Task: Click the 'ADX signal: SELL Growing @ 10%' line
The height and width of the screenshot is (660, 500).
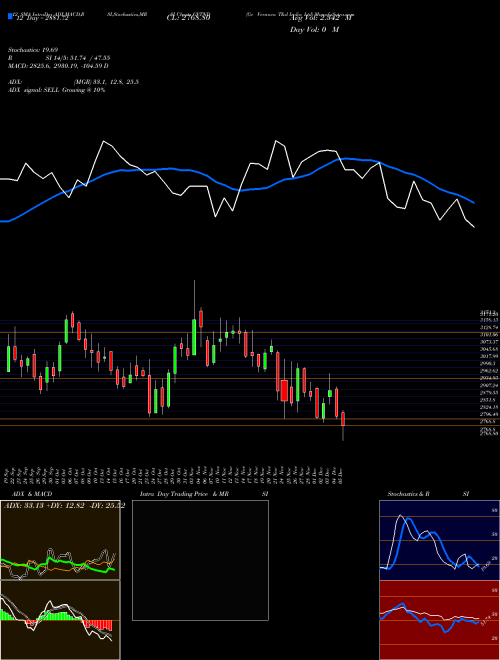Action: point(57,90)
